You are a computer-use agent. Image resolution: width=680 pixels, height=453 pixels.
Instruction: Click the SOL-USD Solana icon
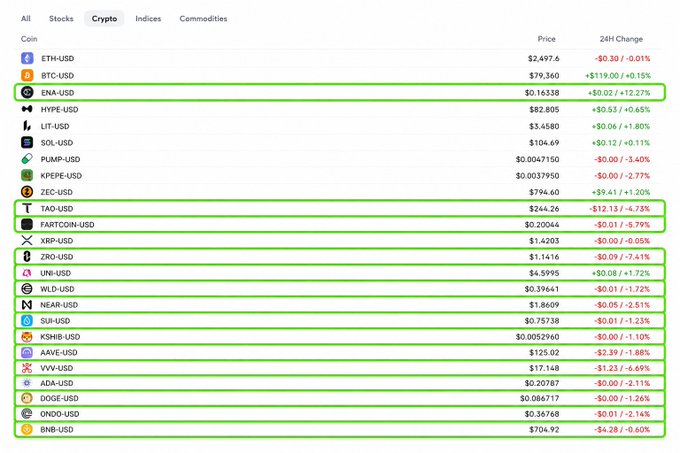click(x=27, y=143)
